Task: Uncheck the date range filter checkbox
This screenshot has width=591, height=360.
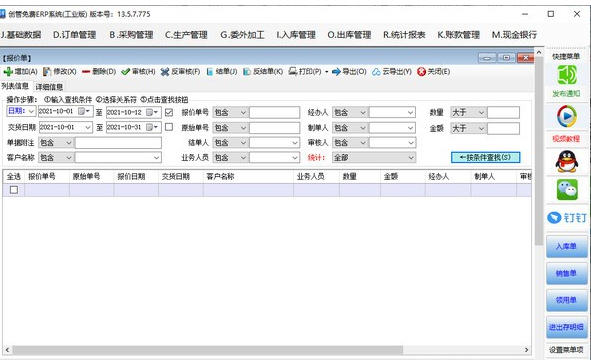Action: (169, 112)
